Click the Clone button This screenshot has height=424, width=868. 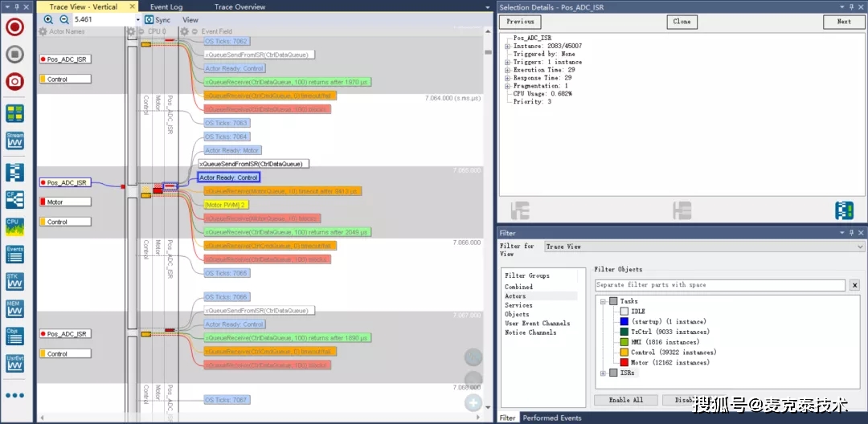pyautogui.click(x=682, y=22)
